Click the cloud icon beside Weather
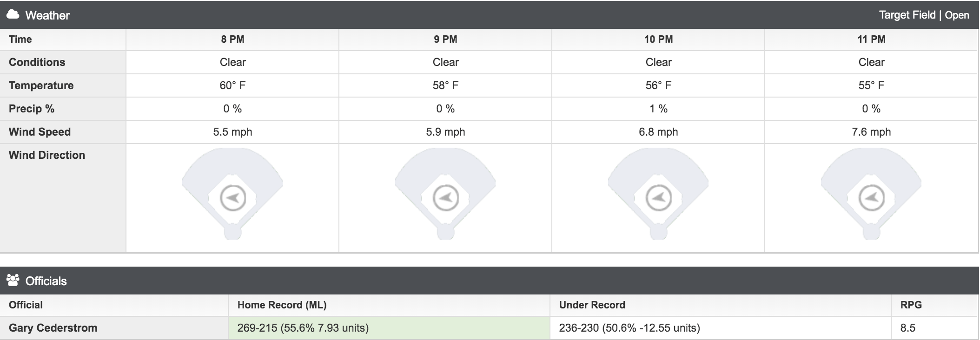 tap(13, 15)
